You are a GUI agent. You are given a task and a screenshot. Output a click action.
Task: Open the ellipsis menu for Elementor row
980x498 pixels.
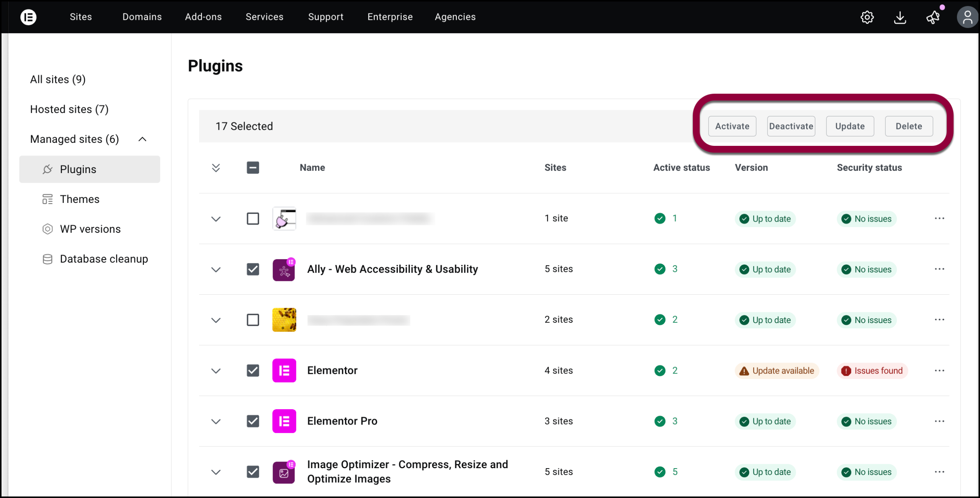pyautogui.click(x=940, y=370)
